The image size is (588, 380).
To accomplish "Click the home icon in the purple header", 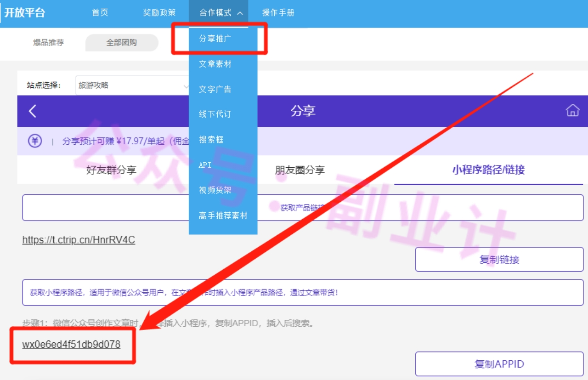I will tap(572, 111).
